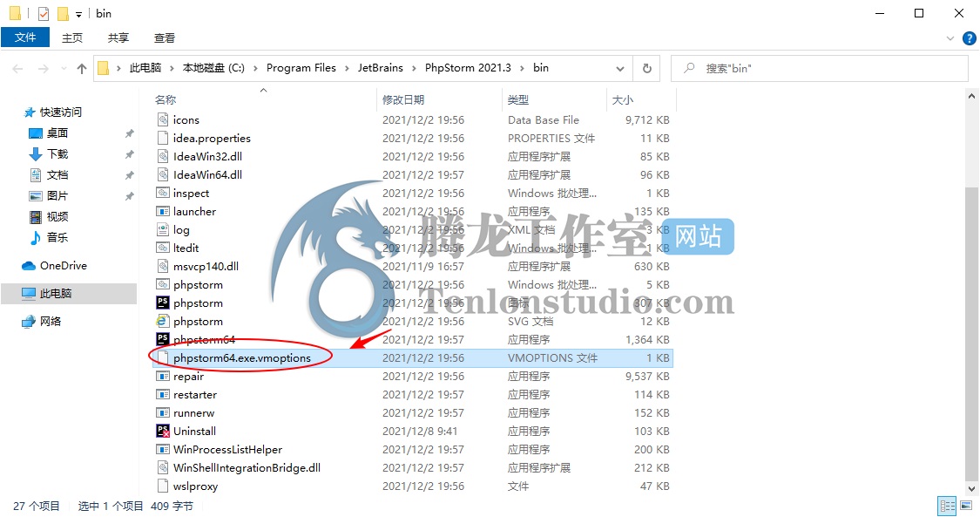Open 桌面 in navigation pane

point(57,133)
